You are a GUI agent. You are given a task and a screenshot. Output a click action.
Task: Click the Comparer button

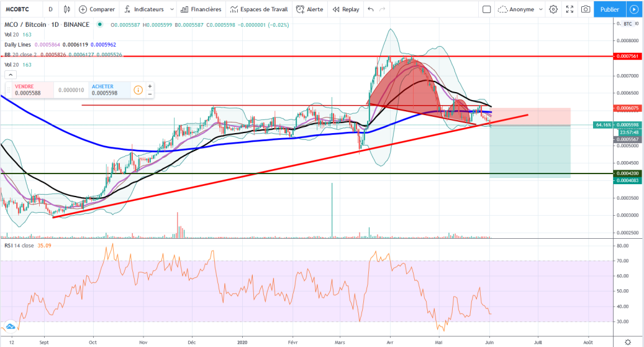pos(96,9)
